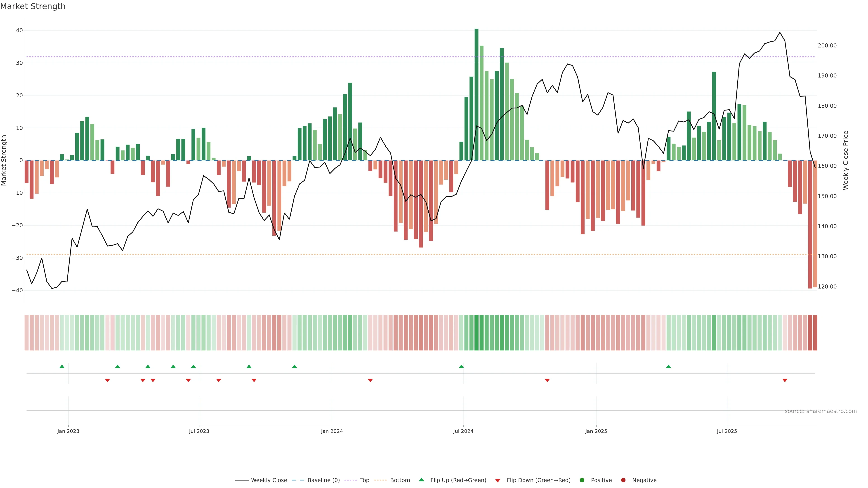Screen dimensions: 868x488
Task: Click the Jan 2024 x-axis label
Action: point(332,431)
